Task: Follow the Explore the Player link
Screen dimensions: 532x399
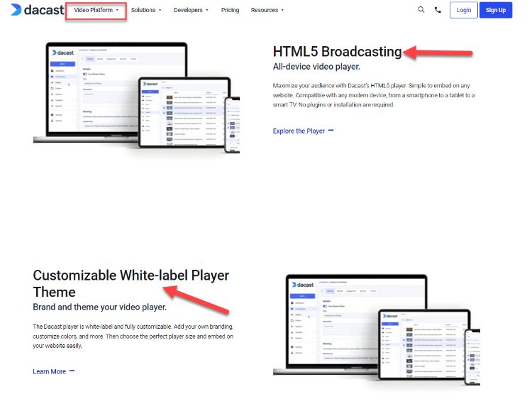Action: 299,131
